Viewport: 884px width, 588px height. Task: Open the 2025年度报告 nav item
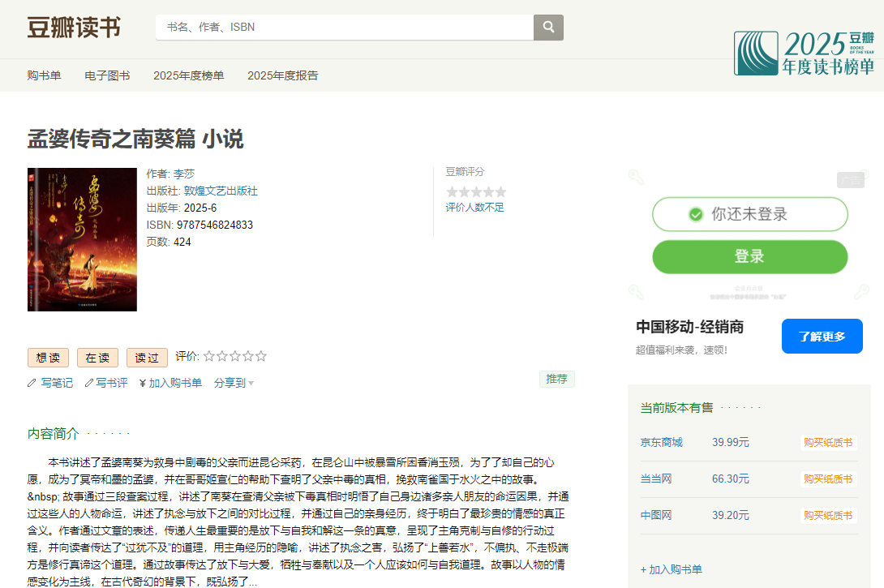point(282,75)
